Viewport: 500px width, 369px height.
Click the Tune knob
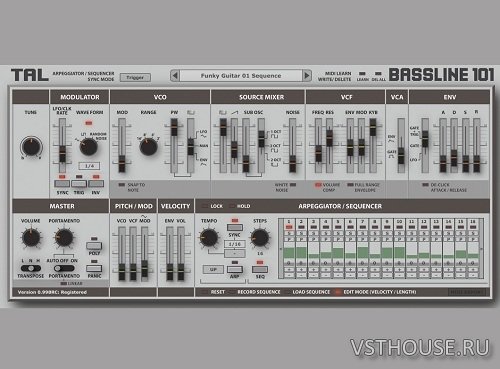(x=31, y=147)
